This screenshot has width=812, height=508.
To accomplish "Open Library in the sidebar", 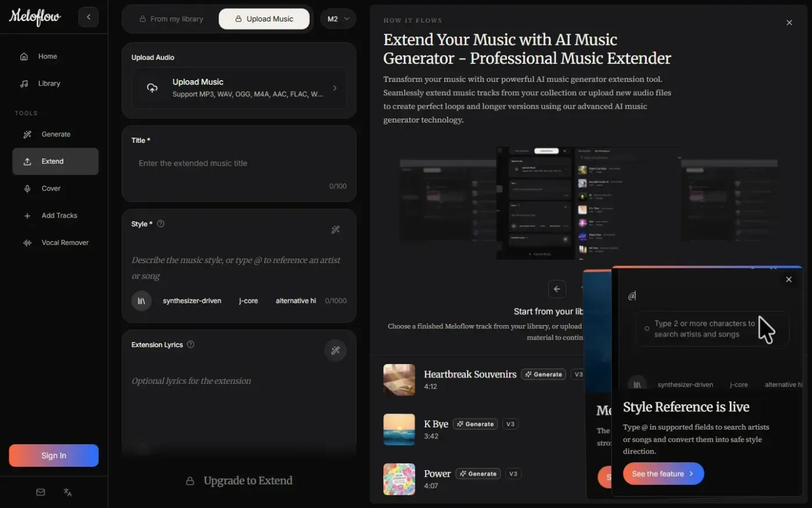I will pyautogui.click(x=55, y=84).
